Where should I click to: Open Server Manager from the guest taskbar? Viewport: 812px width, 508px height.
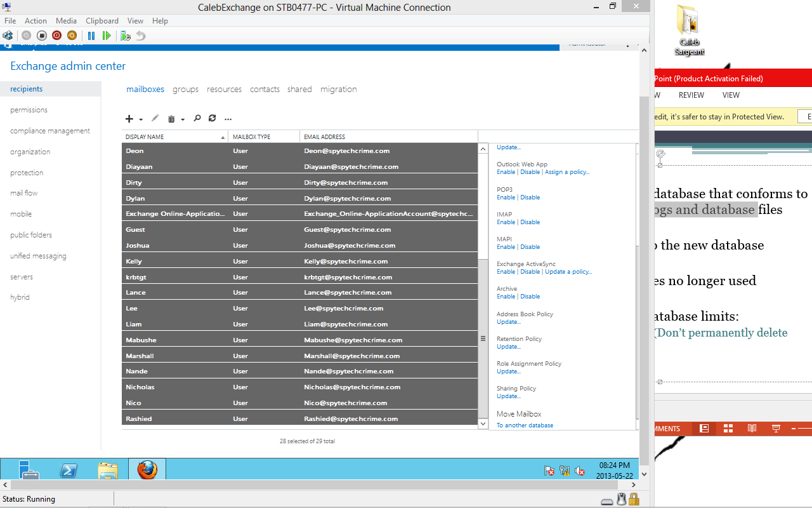coord(29,470)
